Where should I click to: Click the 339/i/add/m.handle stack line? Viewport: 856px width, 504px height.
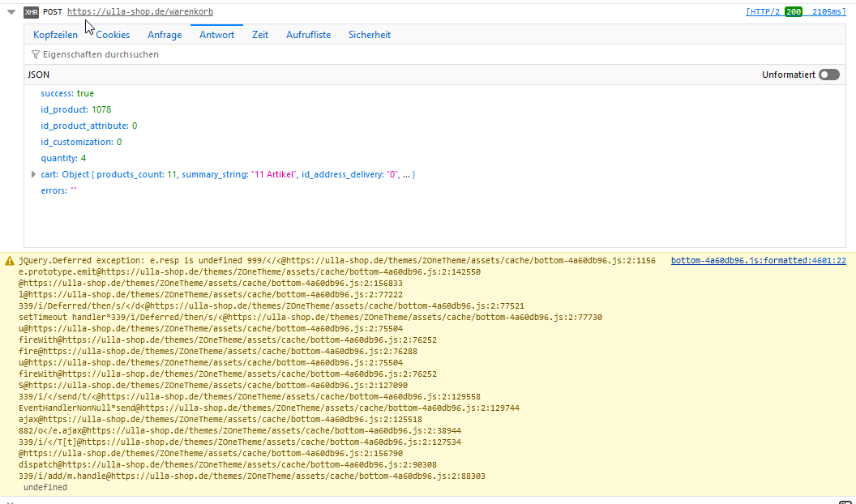tap(251, 476)
